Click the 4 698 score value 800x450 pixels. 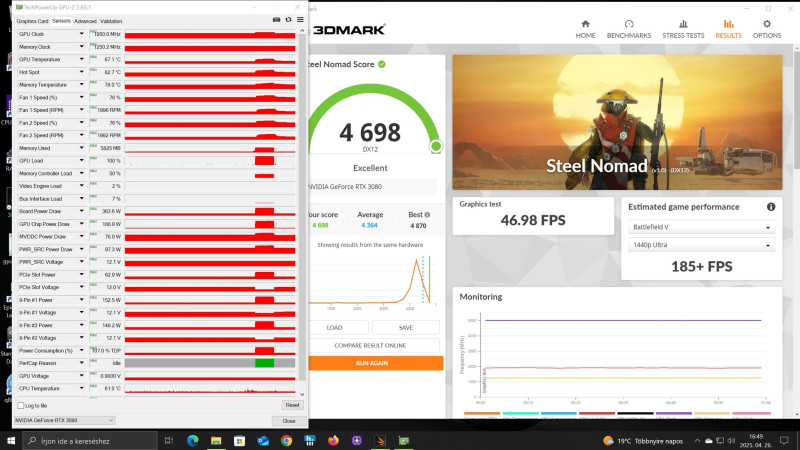[370, 133]
